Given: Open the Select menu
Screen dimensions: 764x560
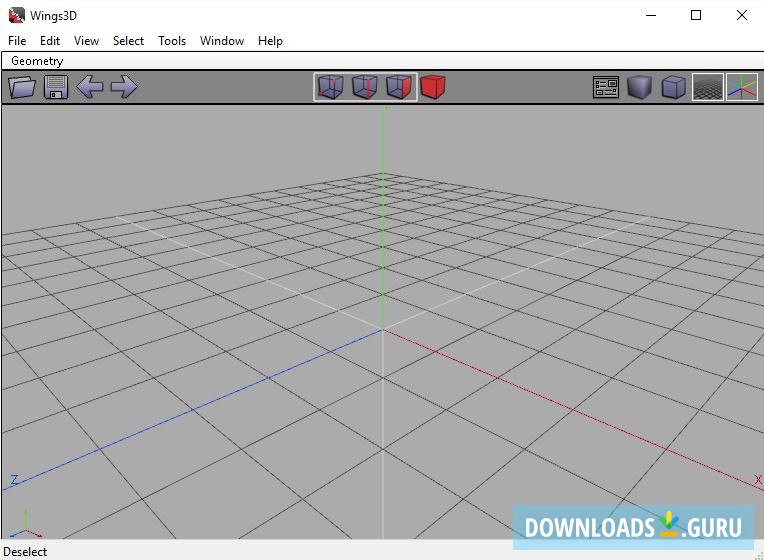Looking at the screenshot, I should (x=128, y=41).
